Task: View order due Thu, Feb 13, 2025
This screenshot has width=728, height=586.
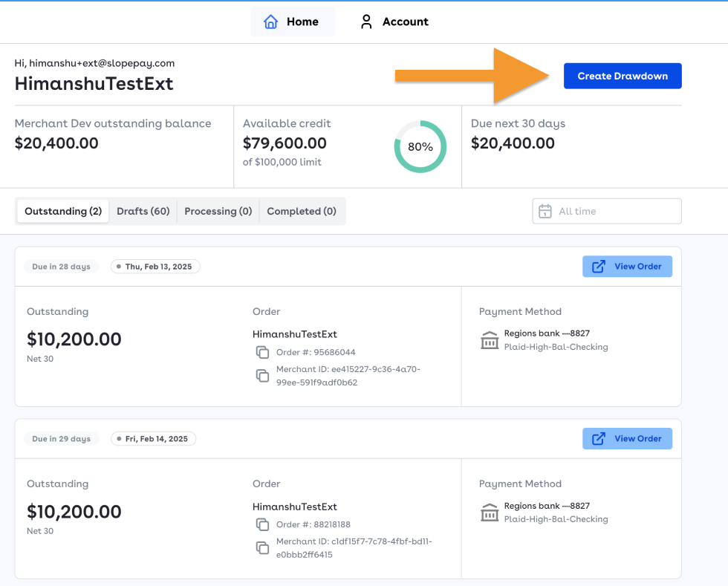Action: click(627, 267)
